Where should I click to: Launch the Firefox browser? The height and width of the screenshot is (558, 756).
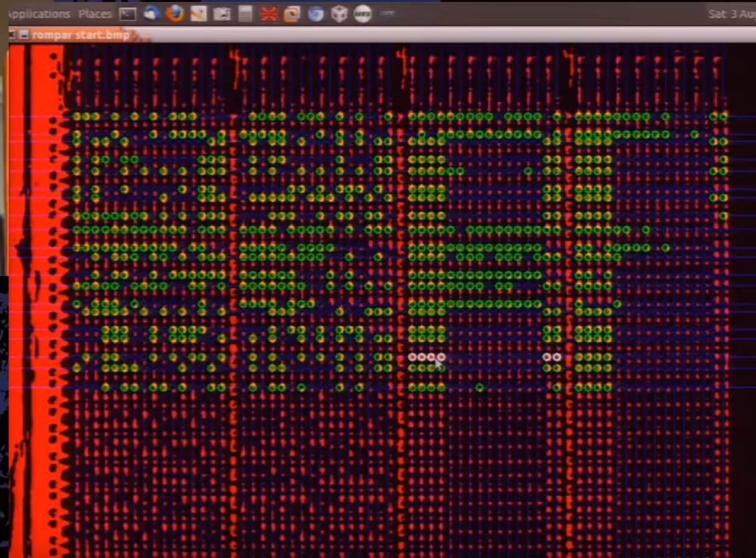[175, 13]
